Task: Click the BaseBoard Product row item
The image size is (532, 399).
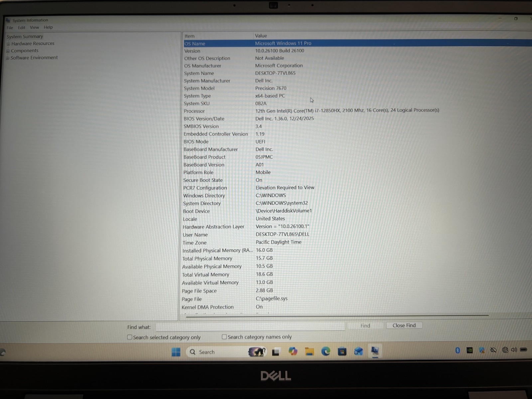Action: click(x=204, y=157)
